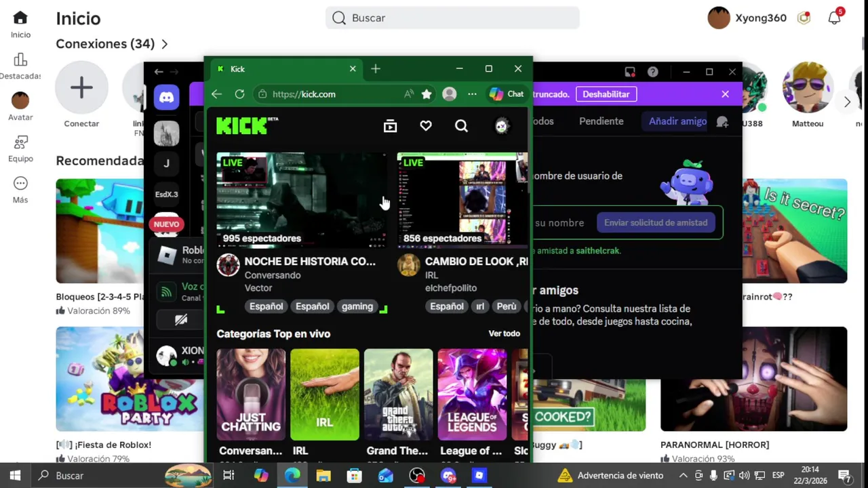The width and height of the screenshot is (868, 488).
Task: Toggle Discord camera off button
Action: pyautogui.click(x=181, y=320)
